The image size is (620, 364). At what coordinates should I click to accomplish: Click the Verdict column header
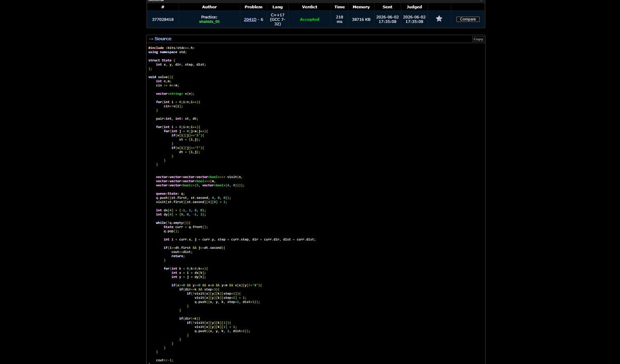tap(309, 7)
